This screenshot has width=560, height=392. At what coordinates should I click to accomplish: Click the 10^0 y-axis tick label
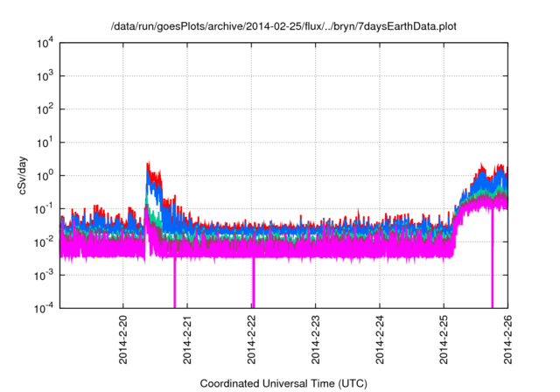[x=45, y=175]
